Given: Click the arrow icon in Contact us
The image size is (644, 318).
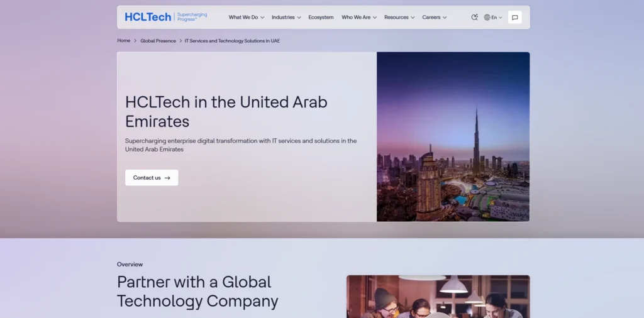Looking at the screenshot, I should tap(167, 178).
